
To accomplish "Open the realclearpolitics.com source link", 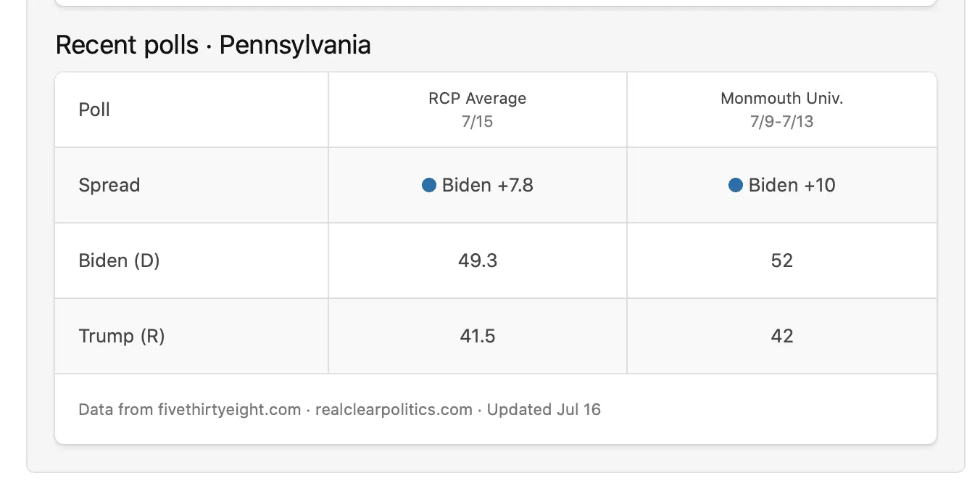I will [394, 409].
